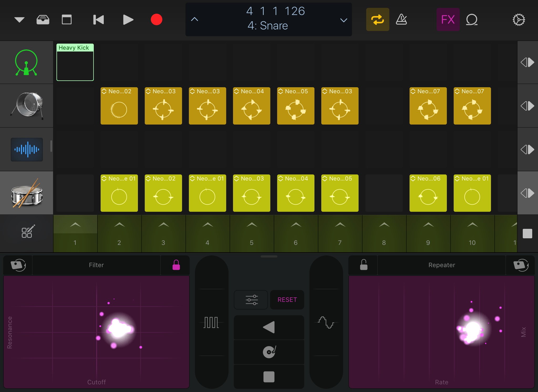
Task: Open the sound library browser icon
Action: click(x=43, y=20)
